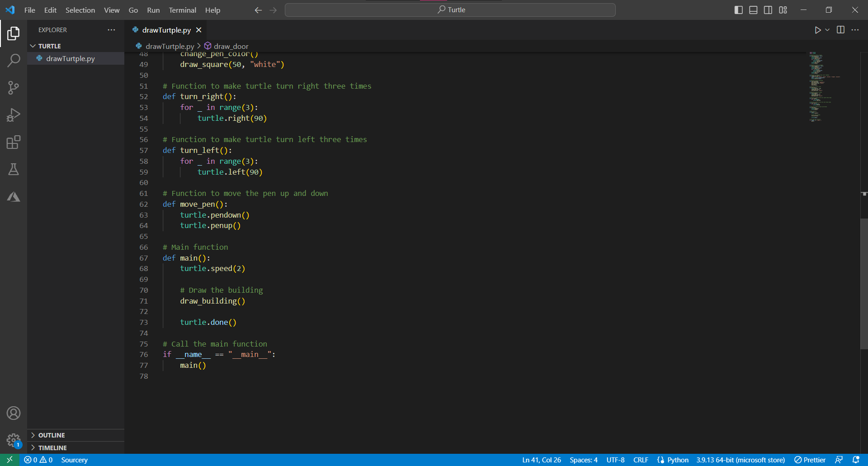Screen dimensions: 868x466
Task: Open the Accounts icon in activity bar
Action: click(14, 413)
